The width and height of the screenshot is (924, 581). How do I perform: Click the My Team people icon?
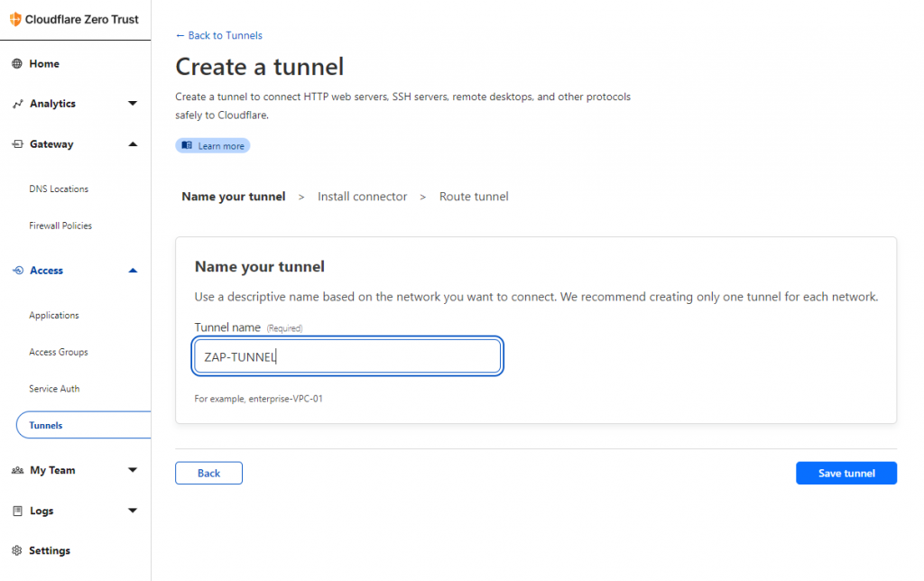click(18, 470)
